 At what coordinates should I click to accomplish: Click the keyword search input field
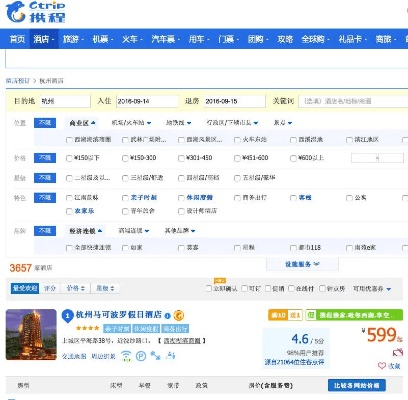click(x=354, y=101)
